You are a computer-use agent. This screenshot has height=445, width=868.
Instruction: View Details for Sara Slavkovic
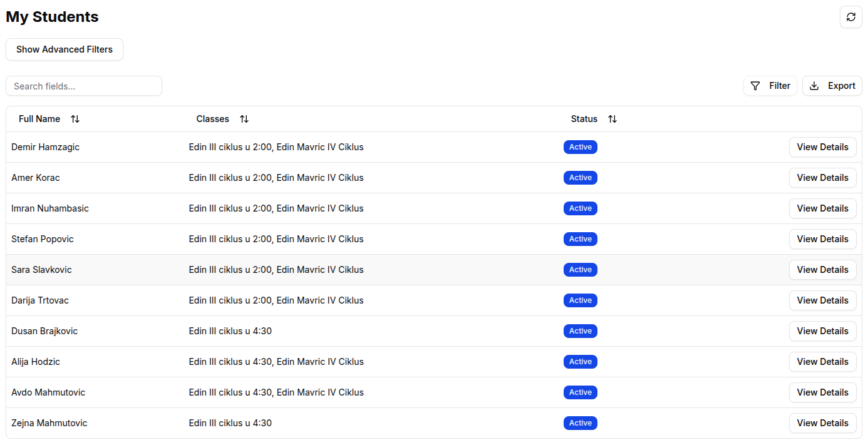[x=822, y=270]
